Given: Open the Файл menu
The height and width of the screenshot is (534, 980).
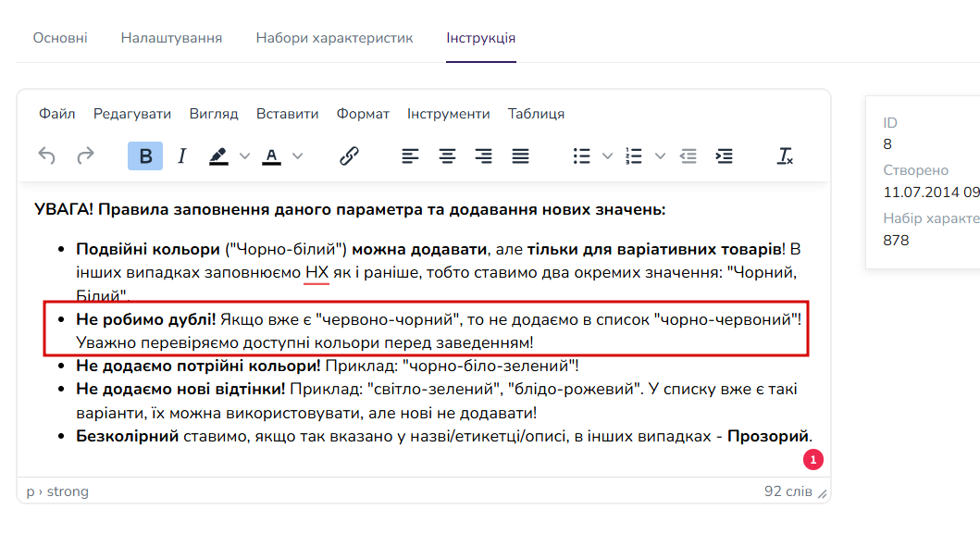Looking at the screenshot, I should (x=56, y=114).
